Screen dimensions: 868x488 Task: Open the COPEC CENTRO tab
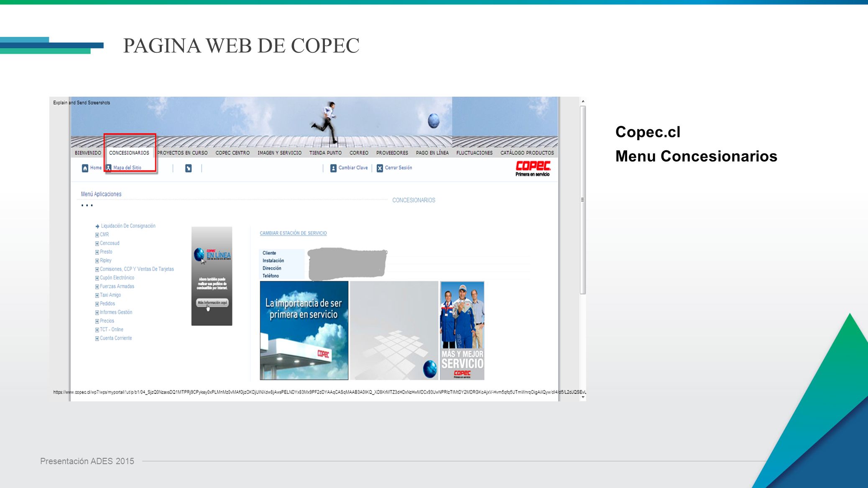(x=232, y=153)
